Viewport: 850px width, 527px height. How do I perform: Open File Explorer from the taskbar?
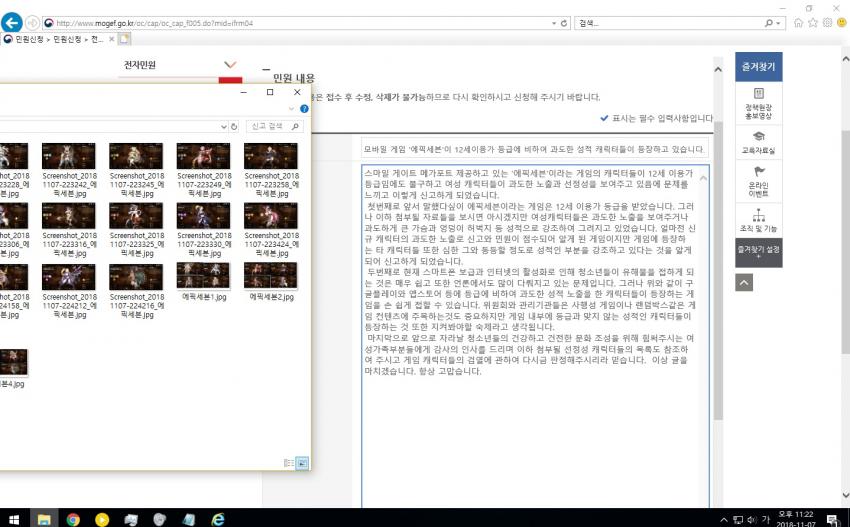click(x=43, y=519)
